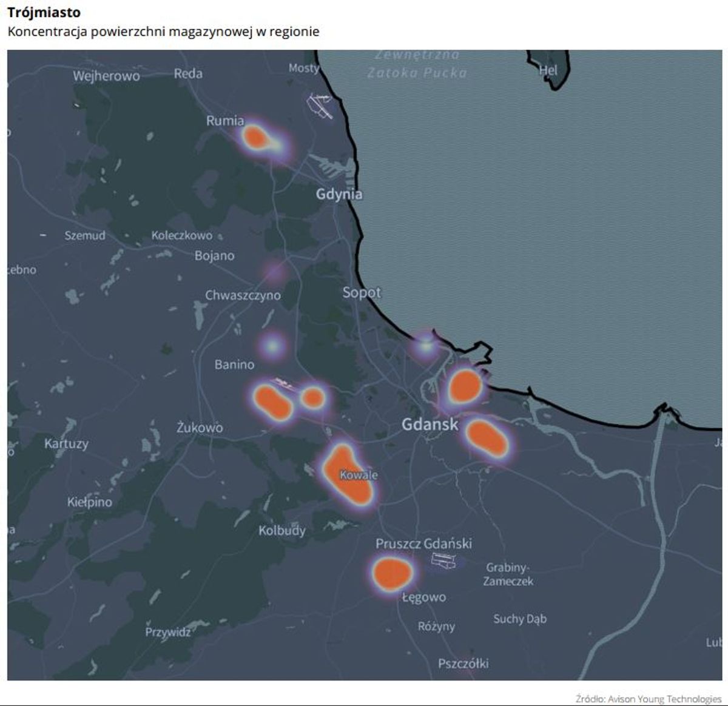The height and width of the screenshot is (706, 728).
Task: Click the orange hotspot above Łęgowo
Action: click(391, 574)
